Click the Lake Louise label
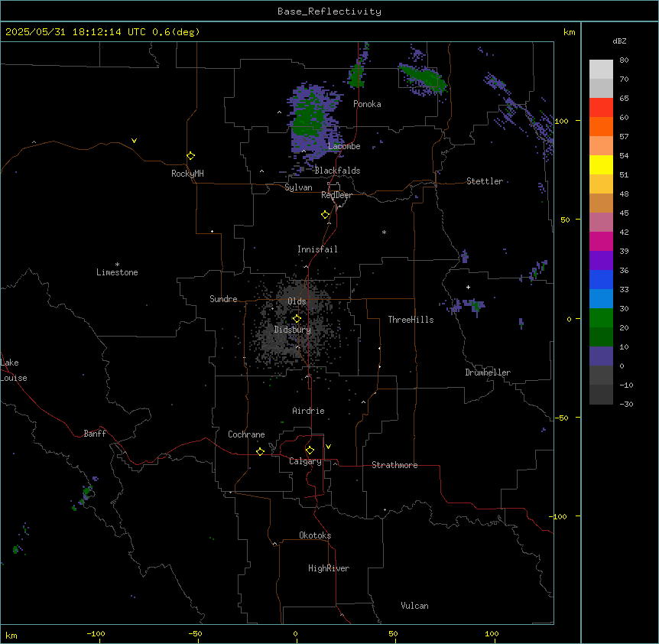Viewport: 659px width, 644px height. click(x=14, y=370)
